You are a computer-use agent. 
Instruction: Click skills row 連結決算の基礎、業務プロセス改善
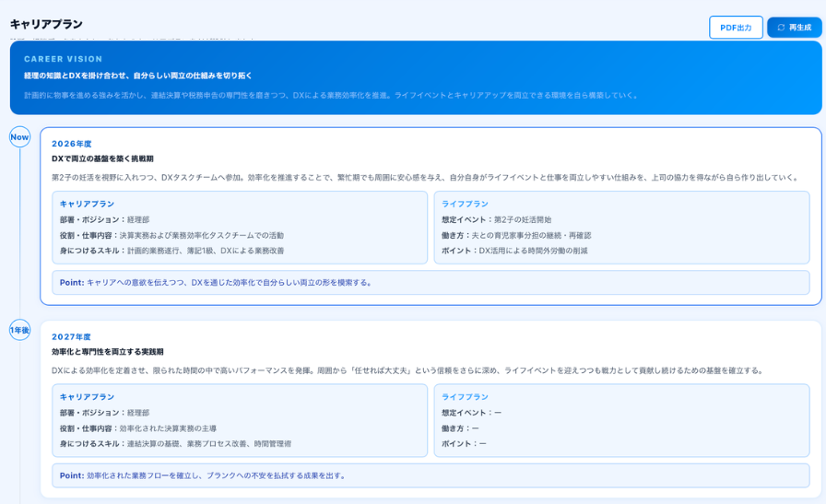tap(175, 444)
